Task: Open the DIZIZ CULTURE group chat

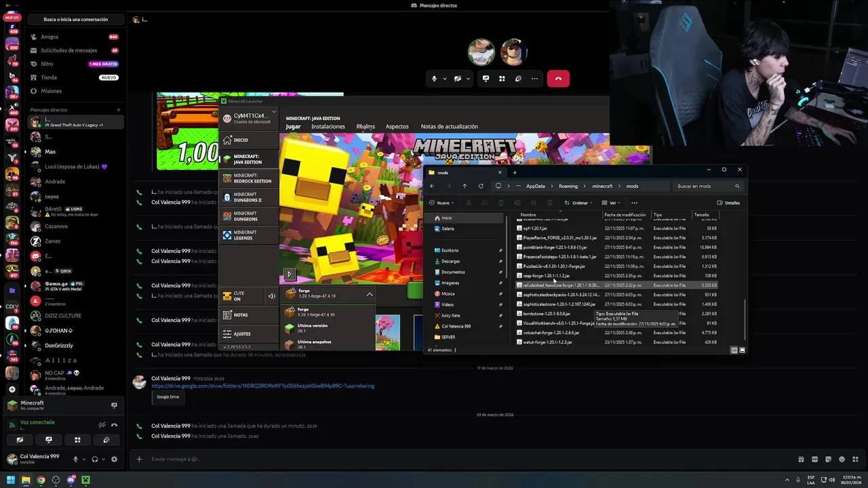Action: pos(75,316)
